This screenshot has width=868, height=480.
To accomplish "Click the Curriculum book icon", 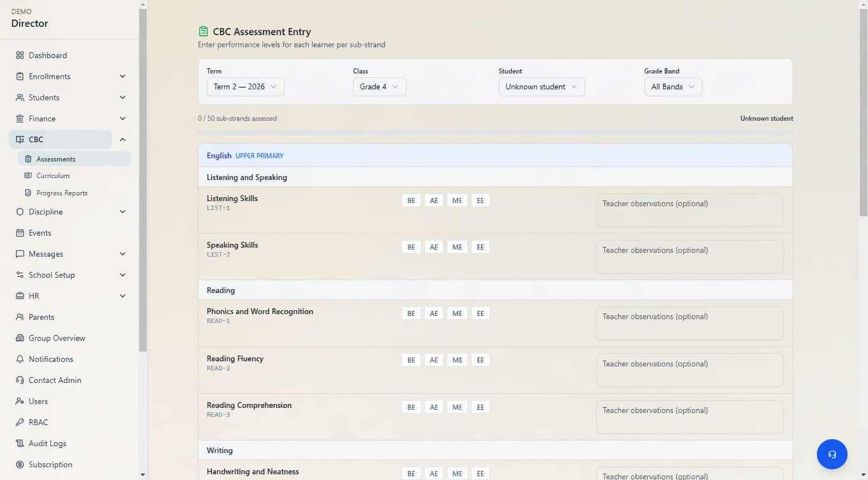I will click(x=28, y=176).
